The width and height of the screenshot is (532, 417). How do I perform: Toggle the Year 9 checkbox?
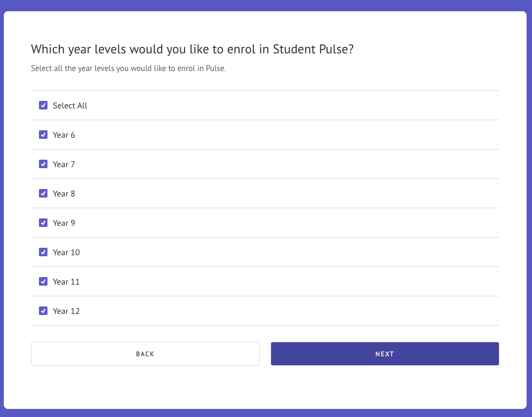point(43,223)
